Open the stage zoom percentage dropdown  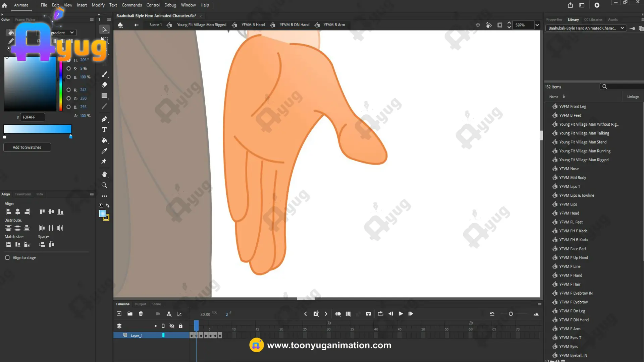pyautogui.click(x=537, y=25)
